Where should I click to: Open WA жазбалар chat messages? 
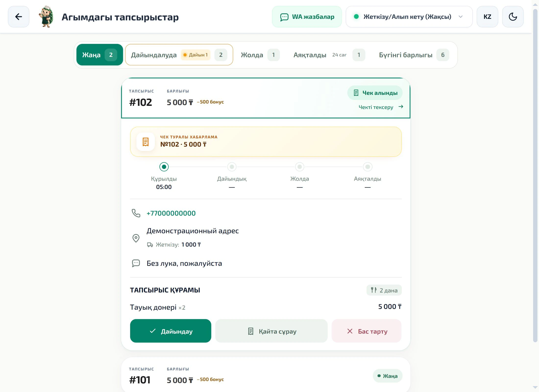(307, 17)
